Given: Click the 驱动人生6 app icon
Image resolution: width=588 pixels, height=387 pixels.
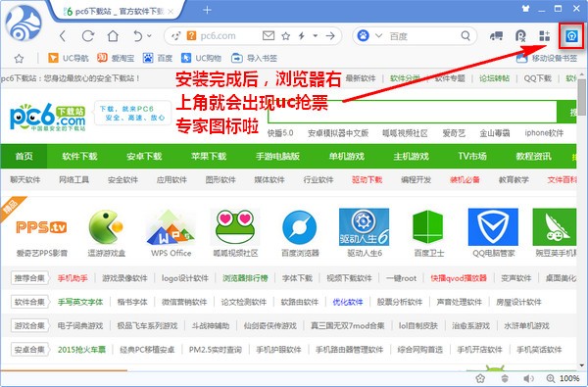Looking at the screenshot, I should click(365, 227).
